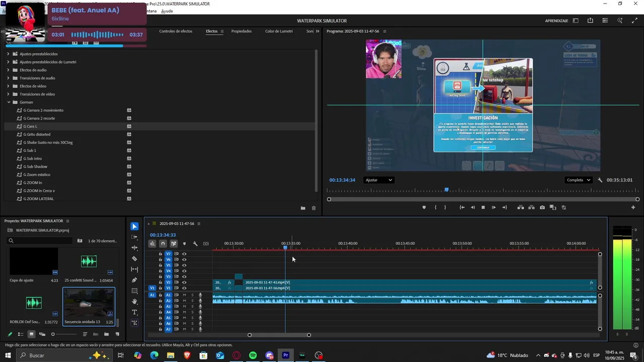Go to In point button
This screenshot has height=362, width=644.
click(x=462, y=207)
